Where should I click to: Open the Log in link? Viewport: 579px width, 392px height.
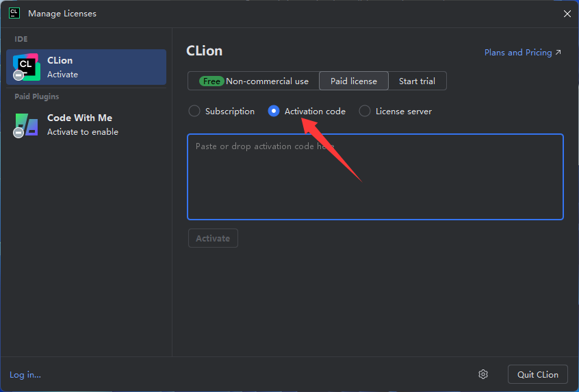click(25, 375)
